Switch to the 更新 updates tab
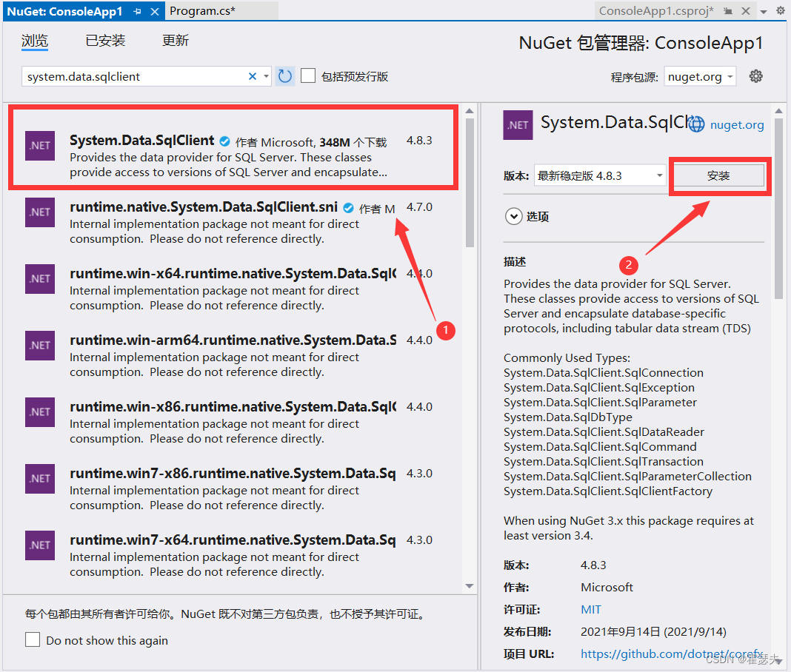Image resolution: width=791 pixels, height=672 pixels. point(175,40)
